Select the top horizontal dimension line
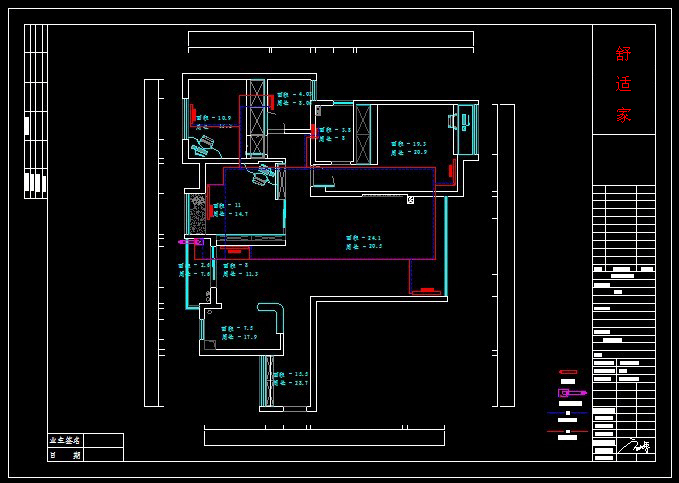The height and width of the screenshot is (483, 679). (x=330, y=39)
